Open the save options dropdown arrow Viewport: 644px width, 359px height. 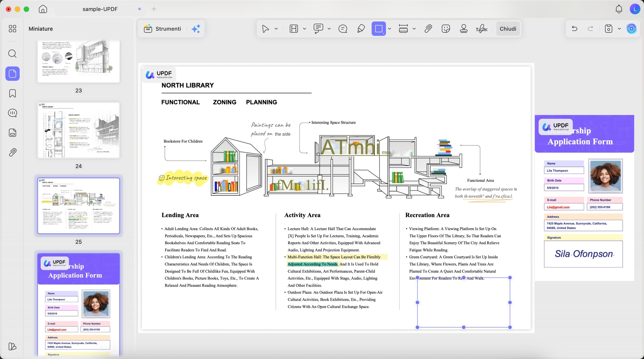(x=619, y=29)
